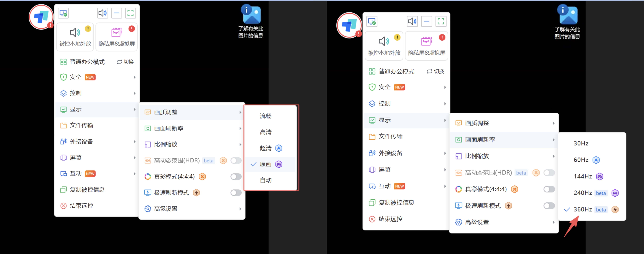644x254 pixels.
Task: Select the checked 原画 quality option
Action: 270,164
